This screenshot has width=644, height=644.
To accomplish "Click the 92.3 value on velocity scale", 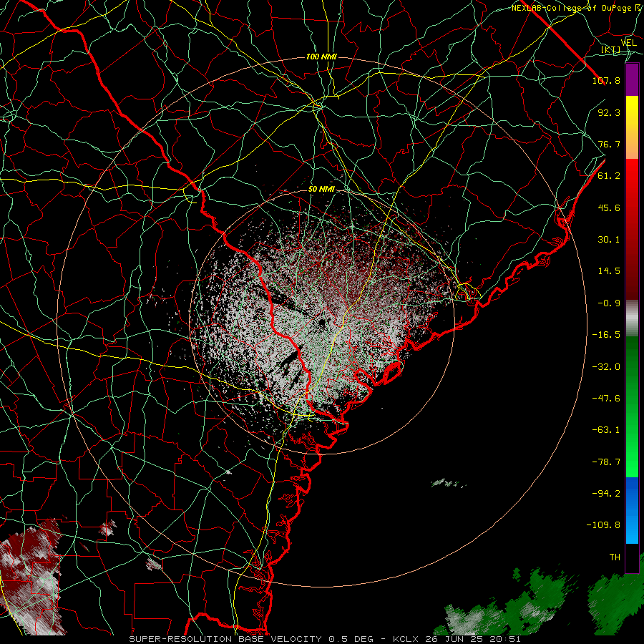I will click(x=609, y=112).
